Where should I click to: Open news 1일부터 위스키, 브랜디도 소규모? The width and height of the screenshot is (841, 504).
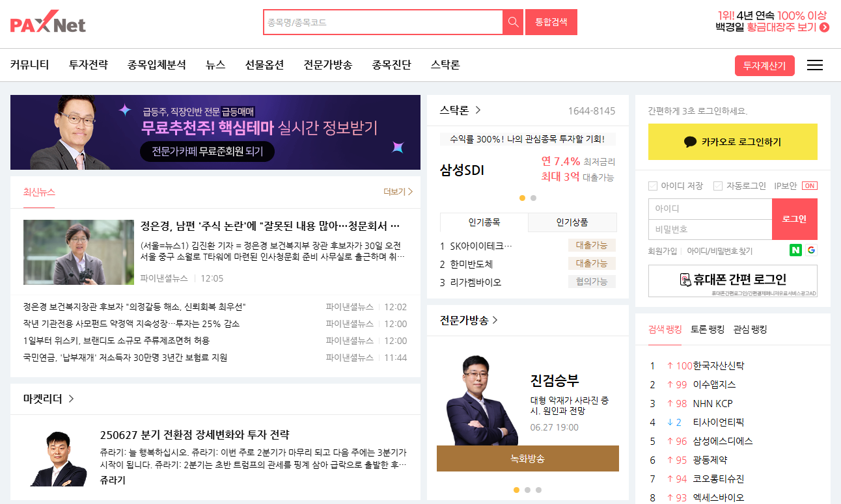click(x=116, y=341)
